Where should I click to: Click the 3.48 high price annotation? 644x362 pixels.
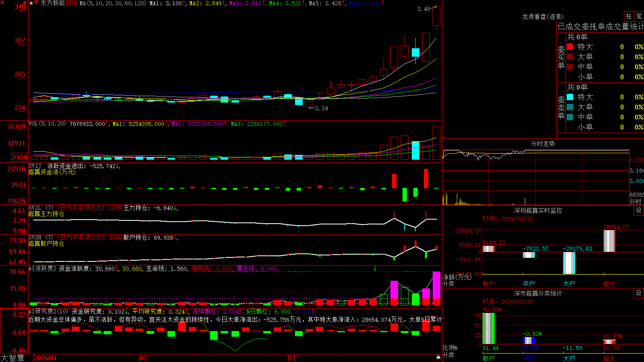(424, 9)
